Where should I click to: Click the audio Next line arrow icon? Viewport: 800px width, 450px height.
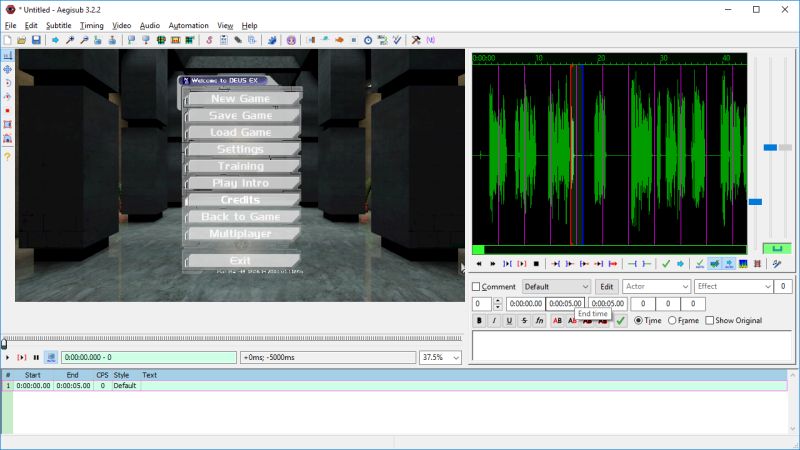[x=492, y=264]
